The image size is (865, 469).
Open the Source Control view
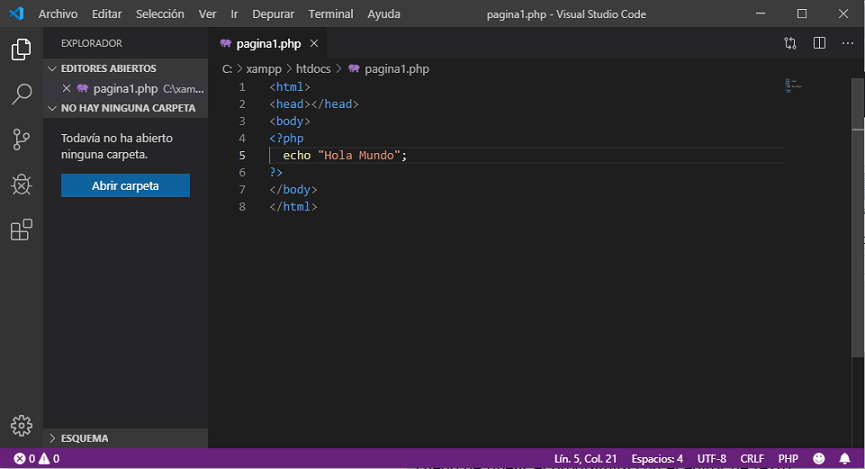[x=21, y=140]
